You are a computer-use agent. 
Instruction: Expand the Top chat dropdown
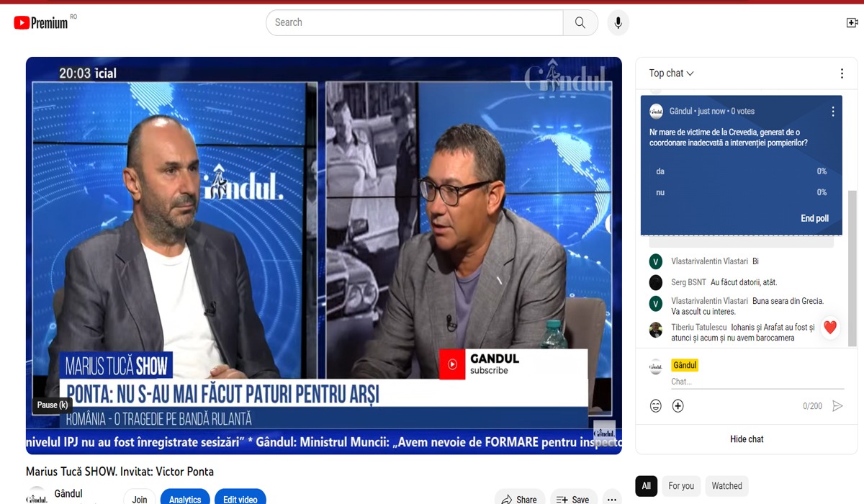(x=671, y=73)
